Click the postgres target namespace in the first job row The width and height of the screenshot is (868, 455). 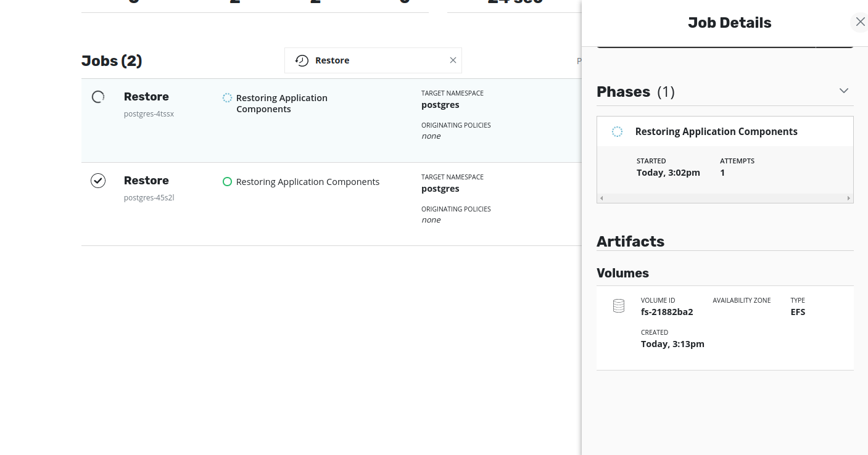point(440,105)
